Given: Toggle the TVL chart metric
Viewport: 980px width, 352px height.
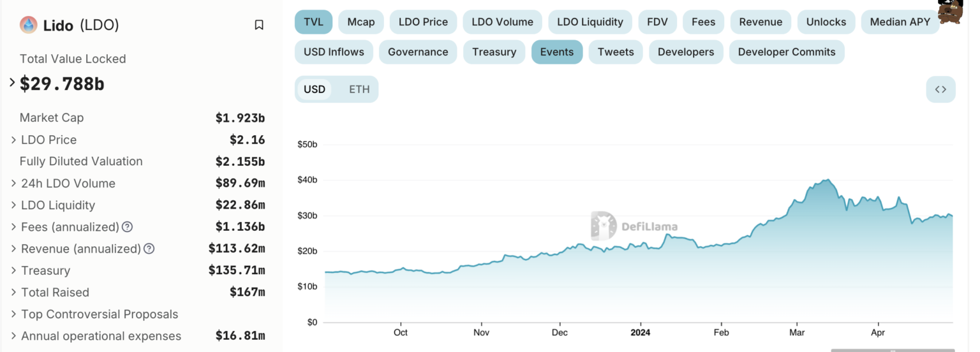Looking at the screenshot, I should [313, 22].
